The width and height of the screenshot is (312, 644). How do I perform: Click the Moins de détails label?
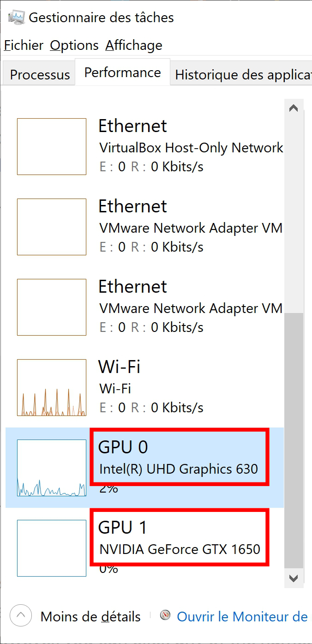coord(90,616)
